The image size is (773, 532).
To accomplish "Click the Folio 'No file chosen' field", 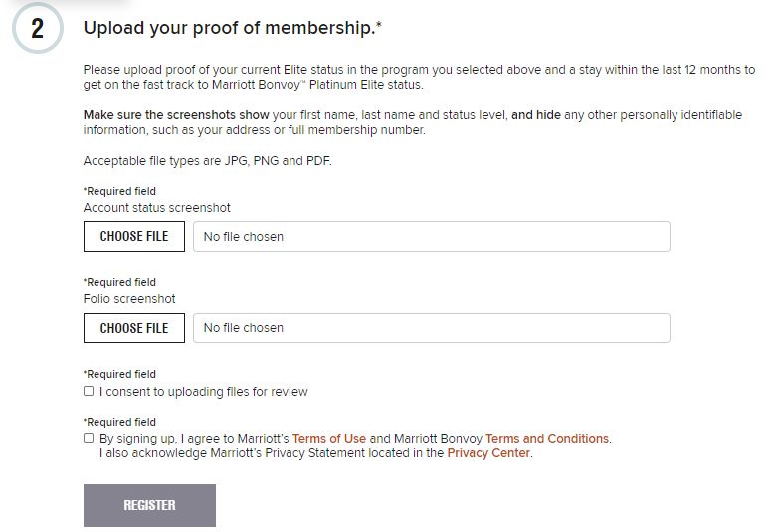I will [432, 328].
